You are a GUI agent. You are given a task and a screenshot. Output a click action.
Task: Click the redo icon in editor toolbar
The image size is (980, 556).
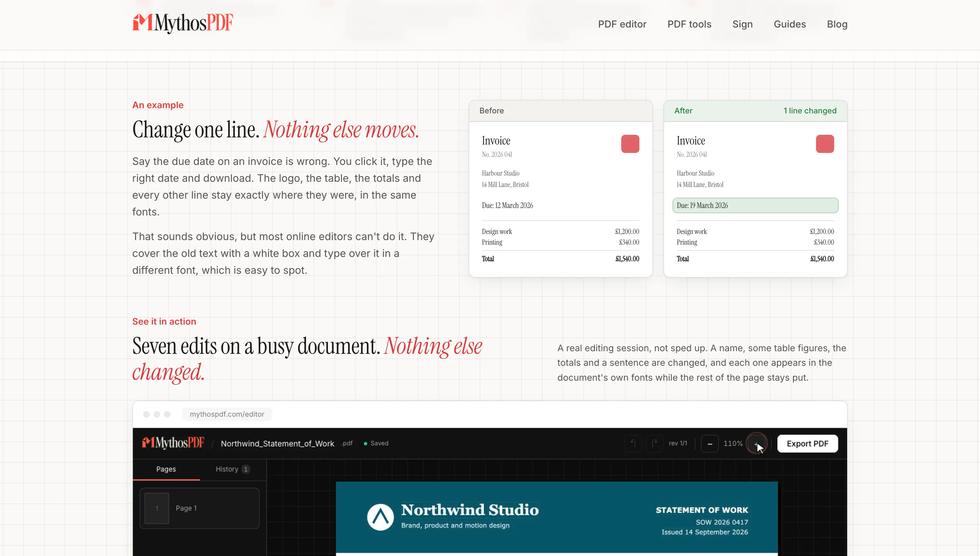[654, 443]
